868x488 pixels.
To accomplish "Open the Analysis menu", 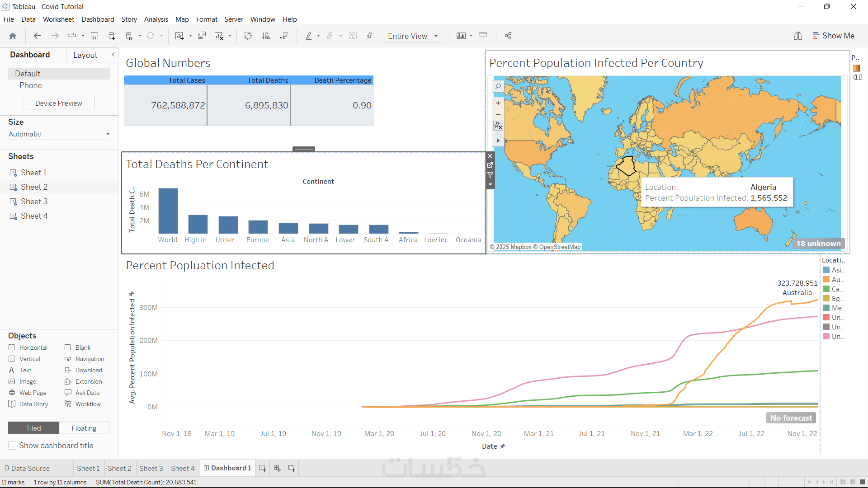I will click(156, 19).
